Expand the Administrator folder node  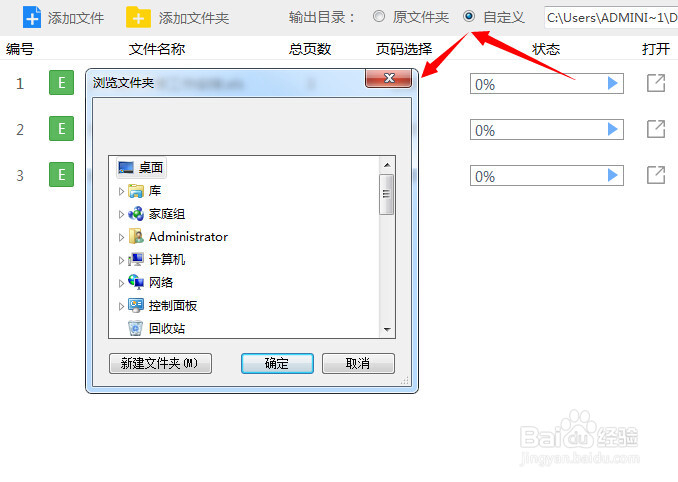pos(121,237)
